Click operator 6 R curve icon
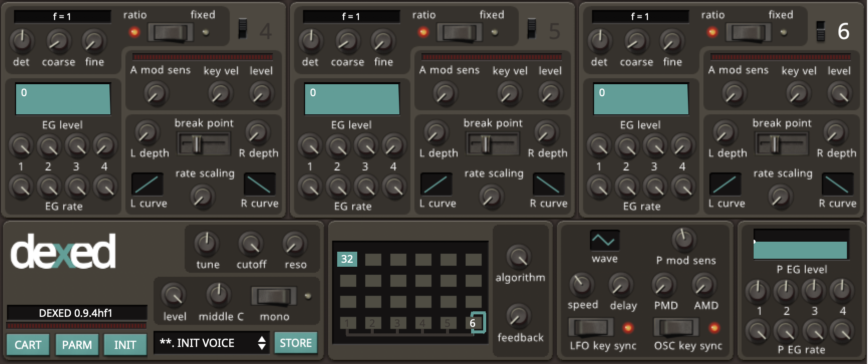 837,184
